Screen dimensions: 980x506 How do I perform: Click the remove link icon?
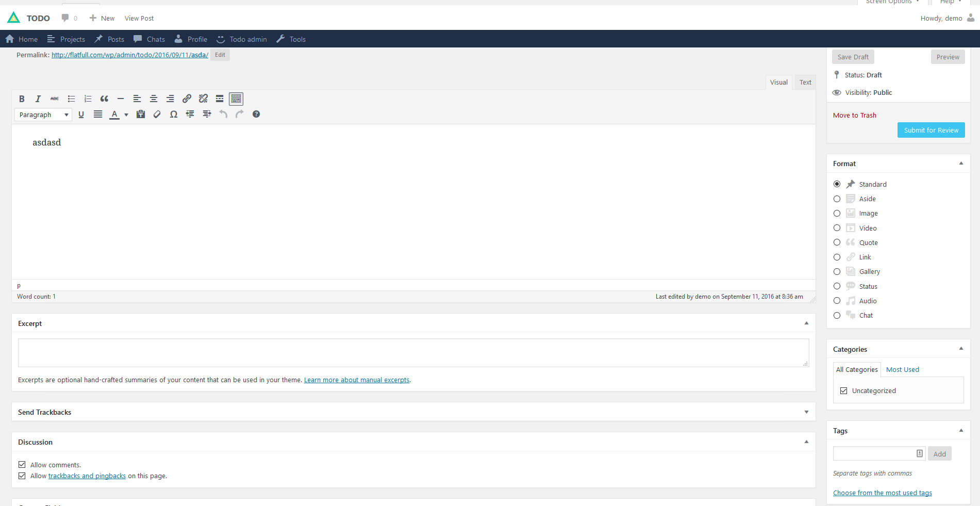tap(203, 99)
